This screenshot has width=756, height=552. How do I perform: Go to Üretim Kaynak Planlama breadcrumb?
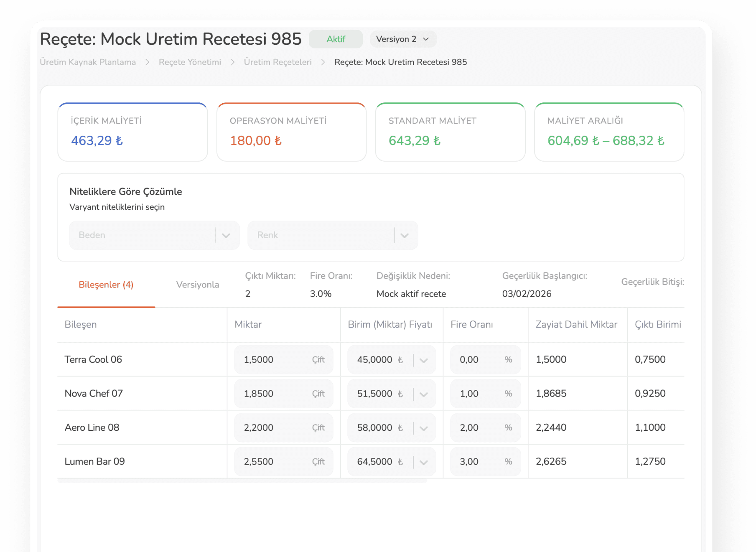coord(88,62)
